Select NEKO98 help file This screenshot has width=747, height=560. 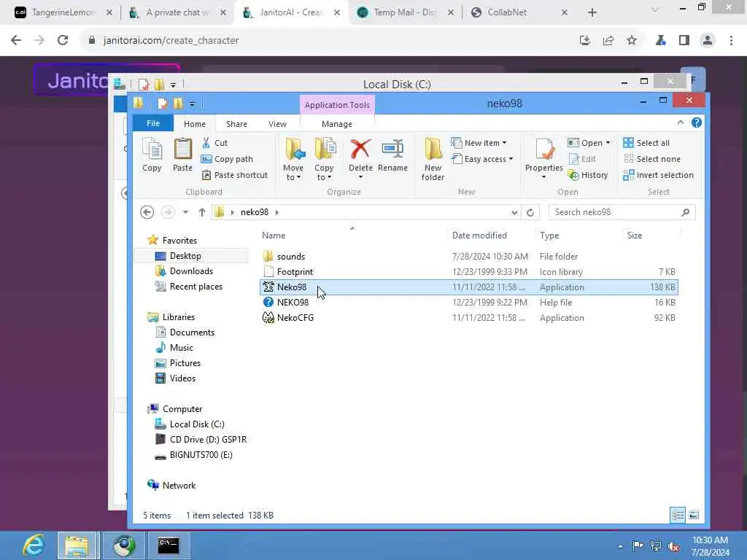pyautogui.click(x=469, y=303)
